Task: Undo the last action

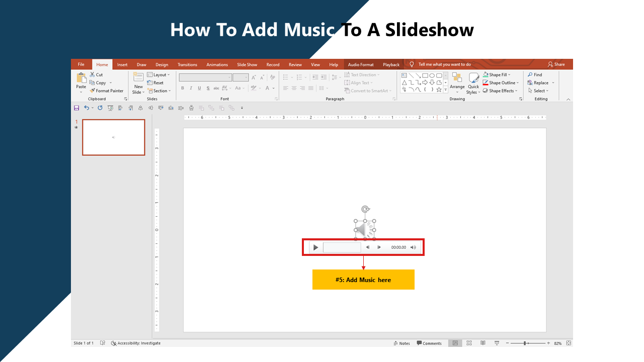Action: tap(87, 108)
